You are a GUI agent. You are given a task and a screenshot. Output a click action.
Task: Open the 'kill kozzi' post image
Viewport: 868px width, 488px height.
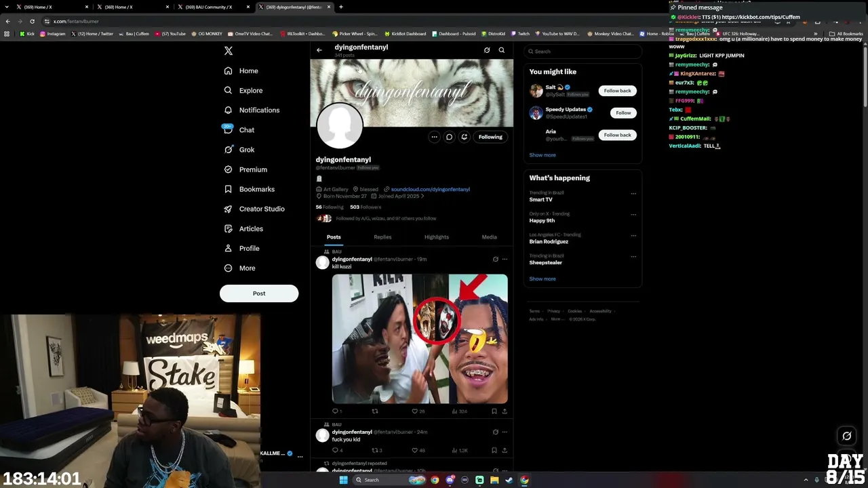[420, 339]
